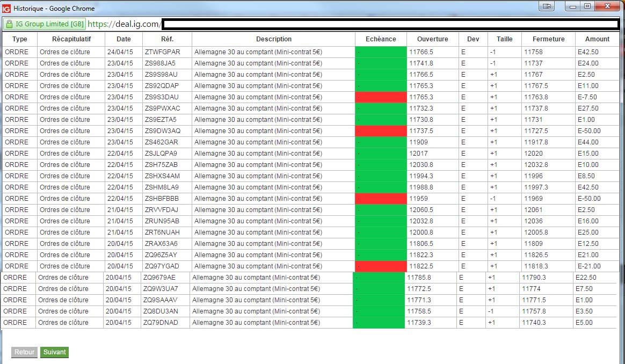Click the IG favicon in the title bar
This screenshot has width=625, height=364.
[6, 8]
